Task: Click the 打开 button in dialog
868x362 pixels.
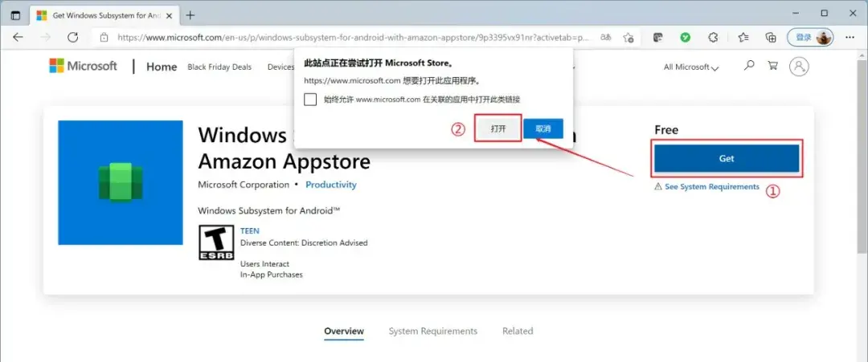Action: tap(498, 128)
